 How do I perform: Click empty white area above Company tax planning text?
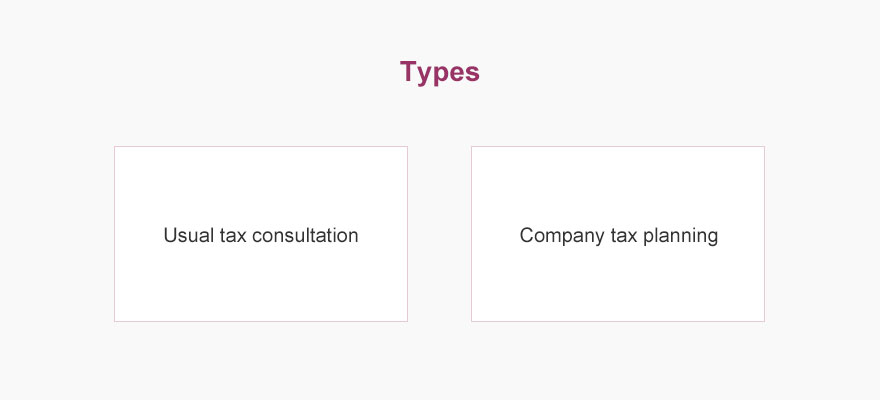coord(618,185)
